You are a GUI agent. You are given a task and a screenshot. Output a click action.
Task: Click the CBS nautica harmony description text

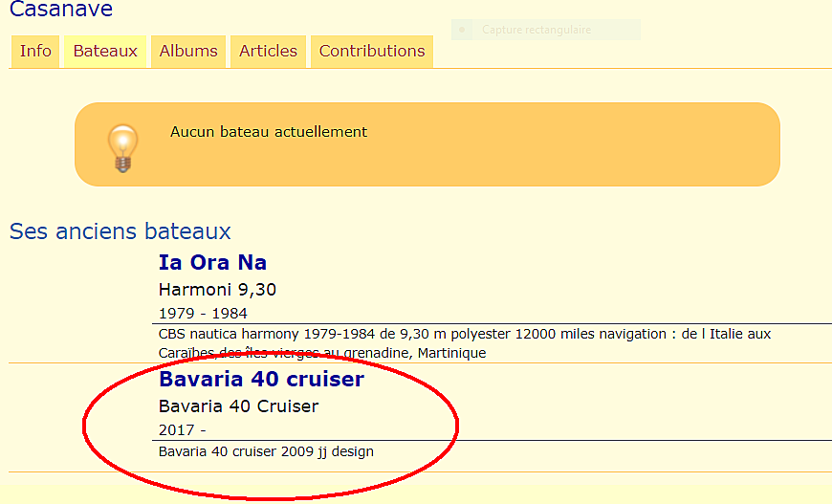coord(464,343)
